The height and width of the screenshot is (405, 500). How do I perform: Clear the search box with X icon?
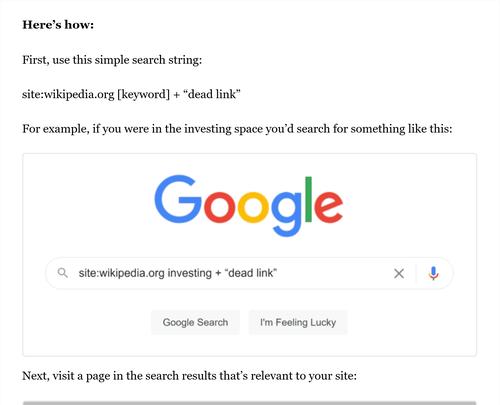pos(399,274)
